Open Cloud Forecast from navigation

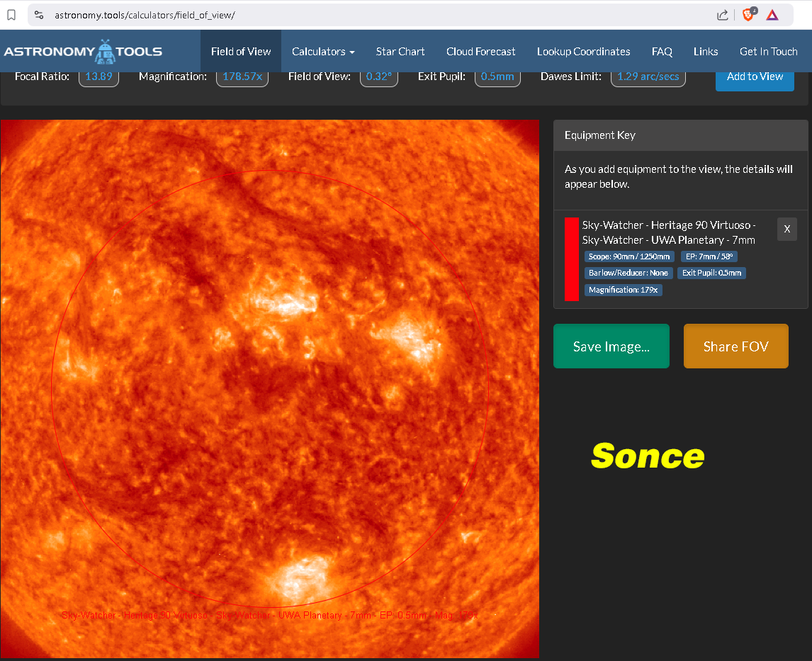click(480, 51)
